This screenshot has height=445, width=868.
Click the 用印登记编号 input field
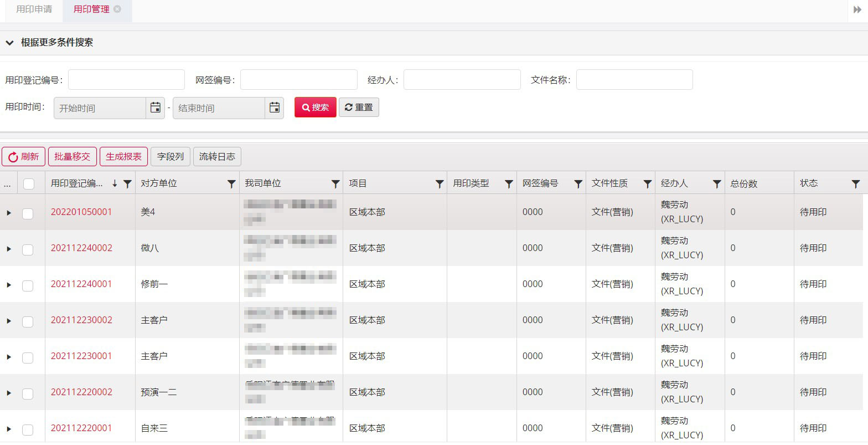[x=126, y=80]
